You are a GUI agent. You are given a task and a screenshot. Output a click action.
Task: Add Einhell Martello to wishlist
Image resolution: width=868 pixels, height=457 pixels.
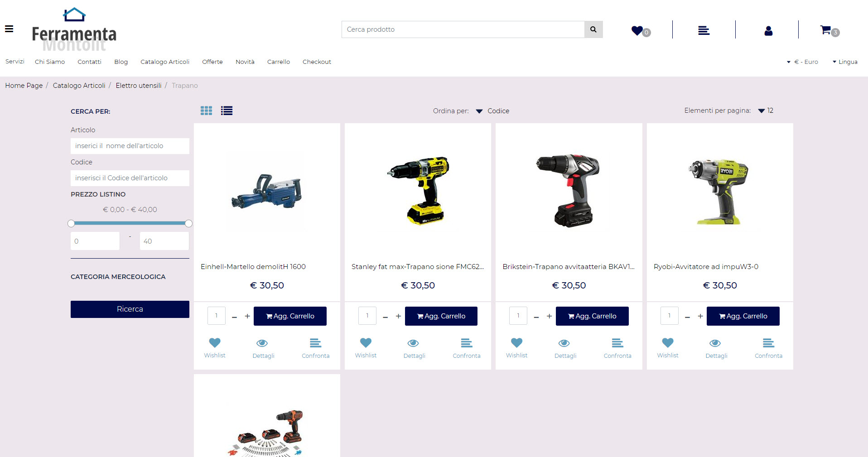(215, 343)
